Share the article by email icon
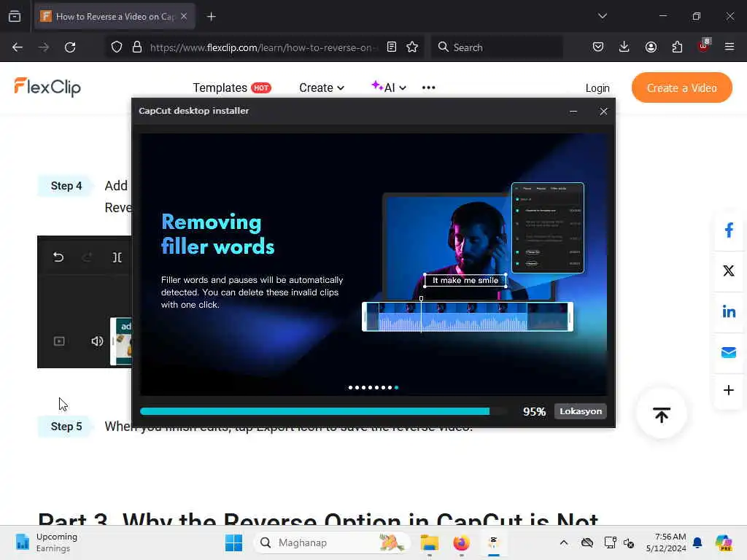This screenshot has height=560, width=747. pyautogui.click(x=729, y=352)
